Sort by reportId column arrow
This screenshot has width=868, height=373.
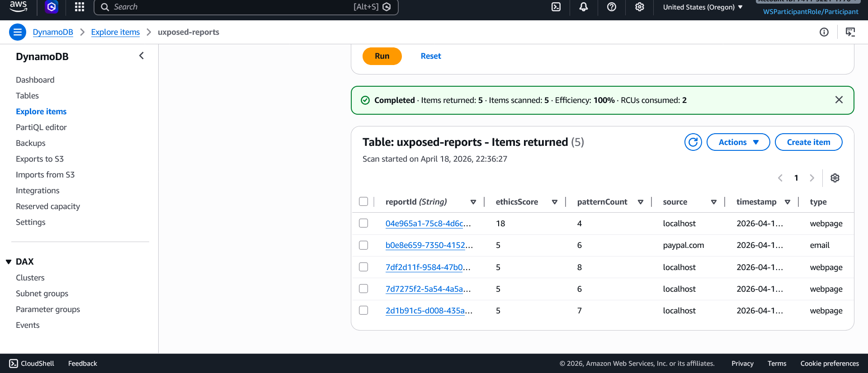pos(473,202)
